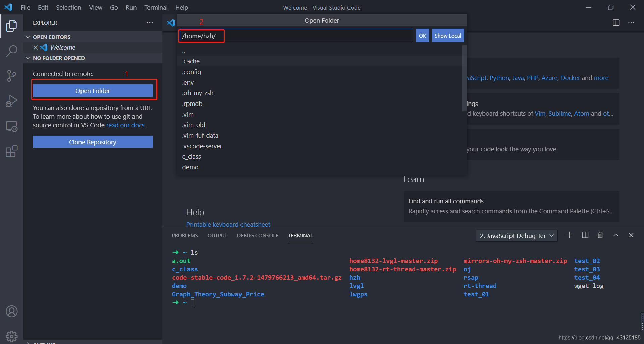Switch to the Terminal tab
Image resolution: width=644 pixels, height=344 pixels.
point(300,236)
